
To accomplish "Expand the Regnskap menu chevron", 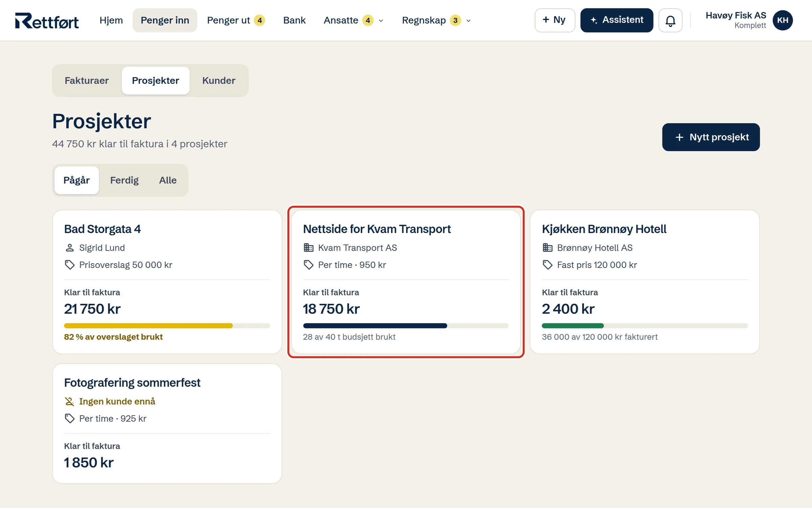I will pos(469,21).
